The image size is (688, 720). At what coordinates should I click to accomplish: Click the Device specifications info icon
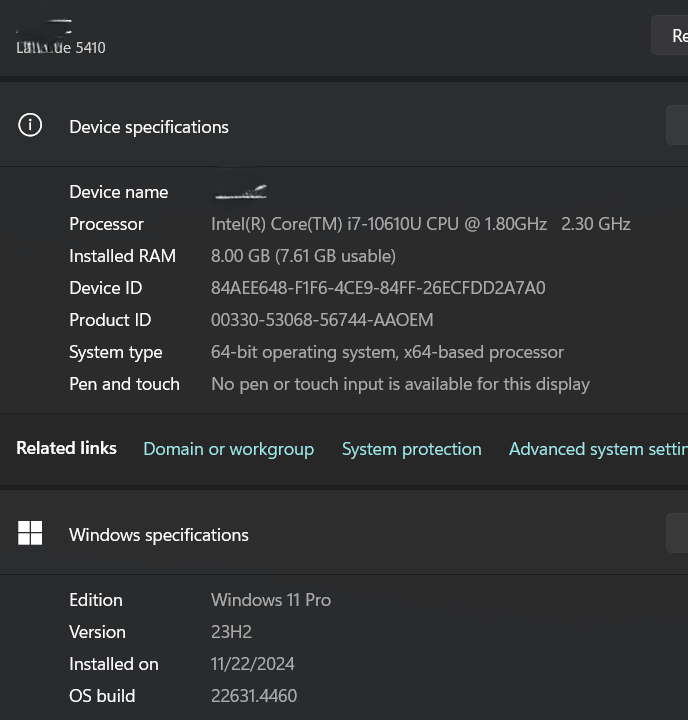(x=30, y=125)
